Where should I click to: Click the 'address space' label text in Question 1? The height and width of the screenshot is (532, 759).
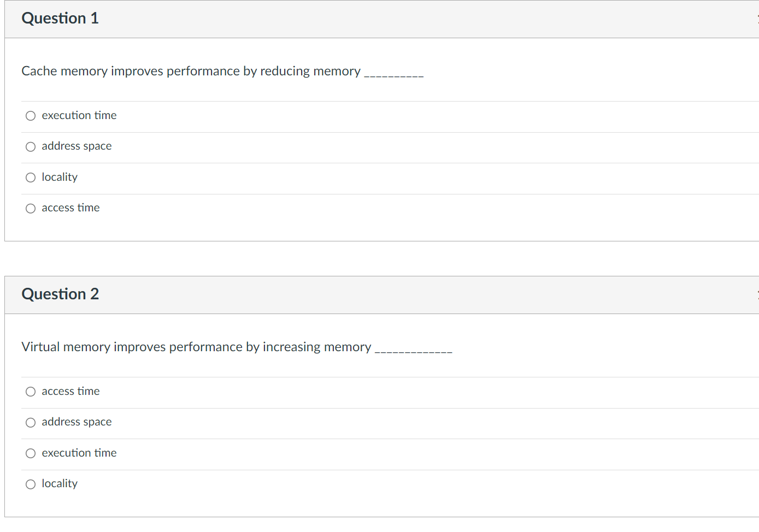point(77,146)
